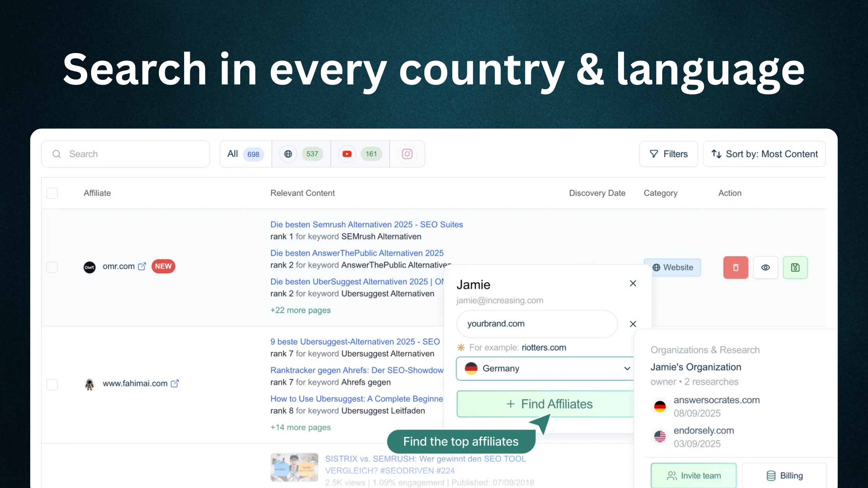The width and height of the screenshot is (868, 488).
Task: Save omr.com affiliate with the green disk icon
Action: click(795, 267)
